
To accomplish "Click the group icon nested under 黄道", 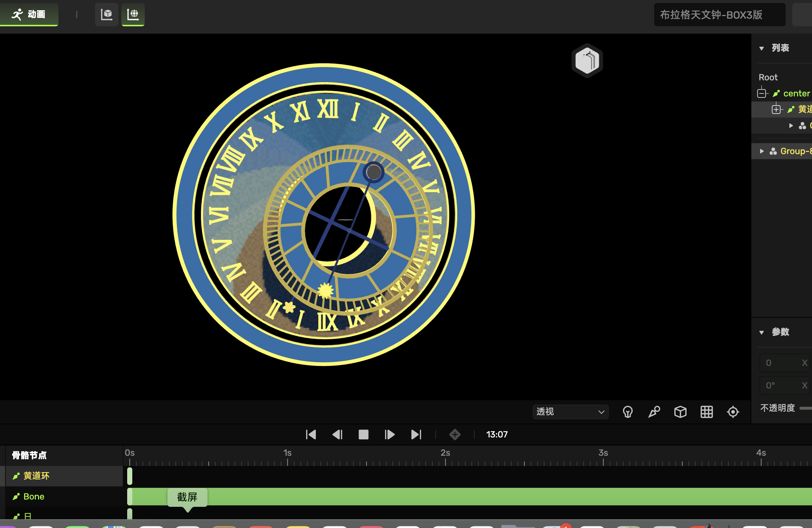I will click(802, 126).
